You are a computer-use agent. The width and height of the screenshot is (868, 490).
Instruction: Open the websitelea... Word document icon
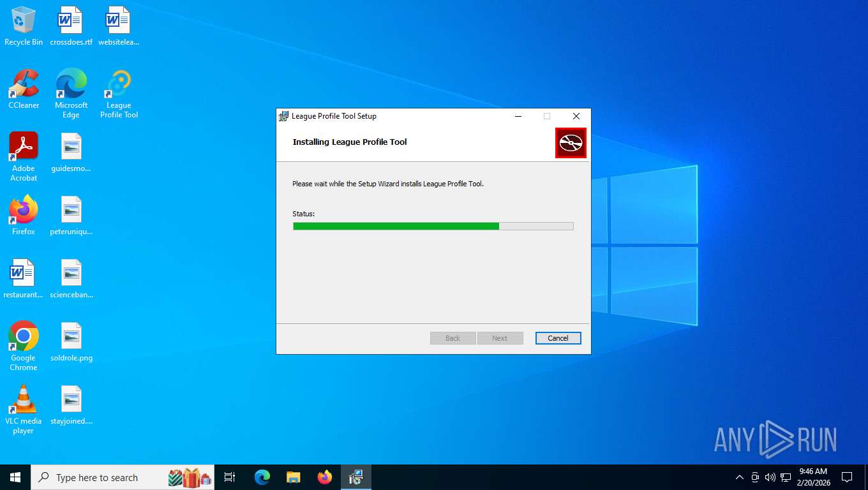point(119,26)
